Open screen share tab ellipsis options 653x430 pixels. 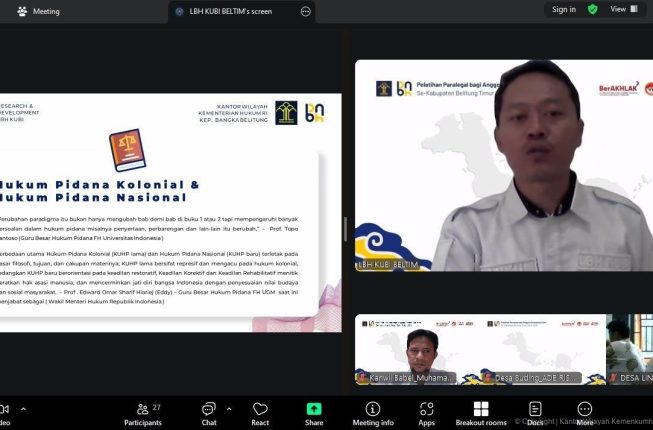306,12
